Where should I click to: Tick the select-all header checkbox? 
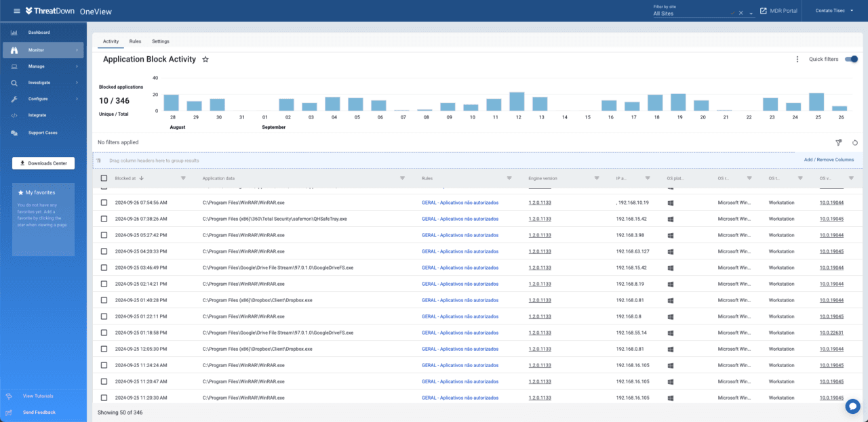(x=104, y=178)
